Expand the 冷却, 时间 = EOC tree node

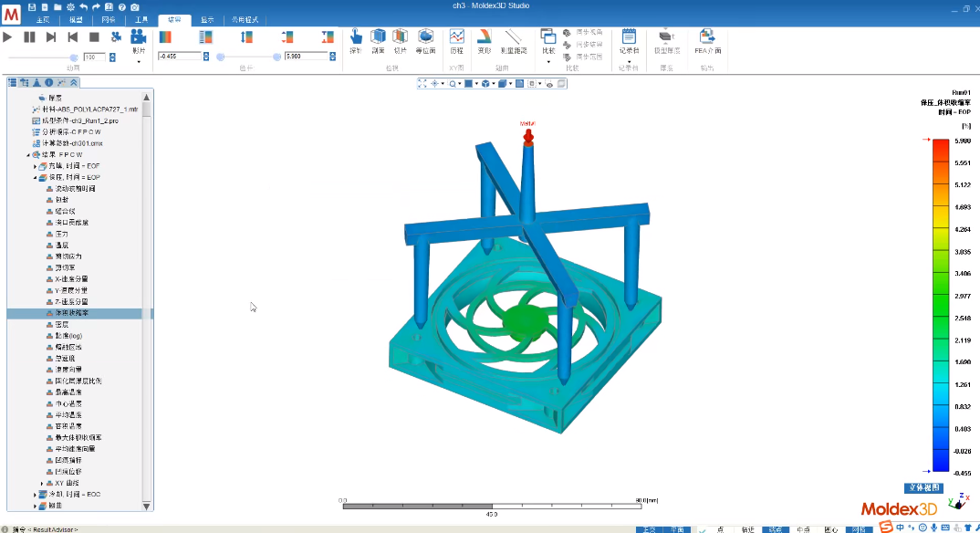pos(36,495)
